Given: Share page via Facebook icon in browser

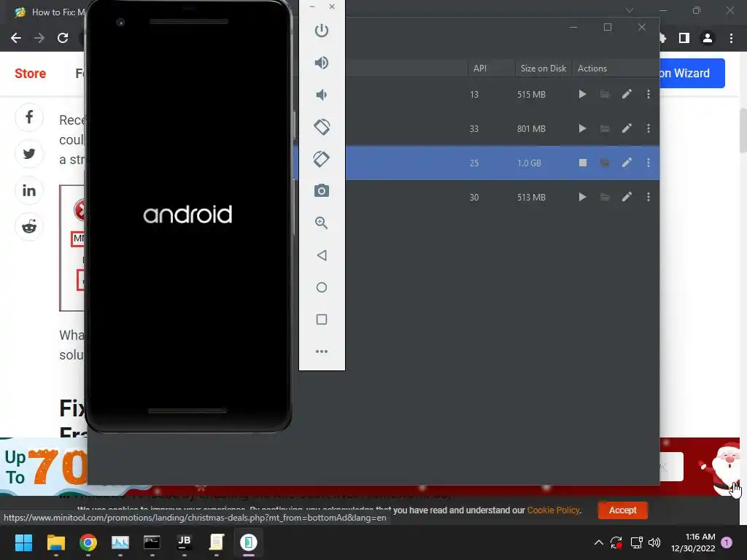Looking at the screenshot, I should point(29,117).
